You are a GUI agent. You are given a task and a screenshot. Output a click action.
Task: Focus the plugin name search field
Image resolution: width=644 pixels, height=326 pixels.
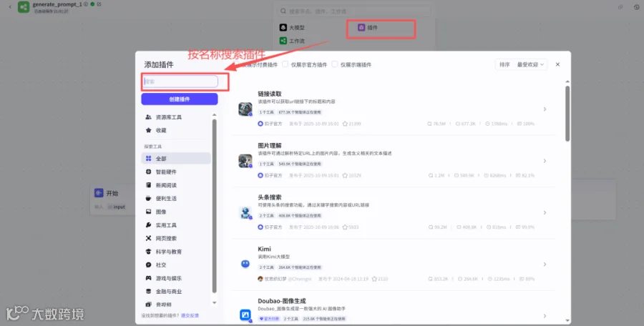[x=180, y=81]
